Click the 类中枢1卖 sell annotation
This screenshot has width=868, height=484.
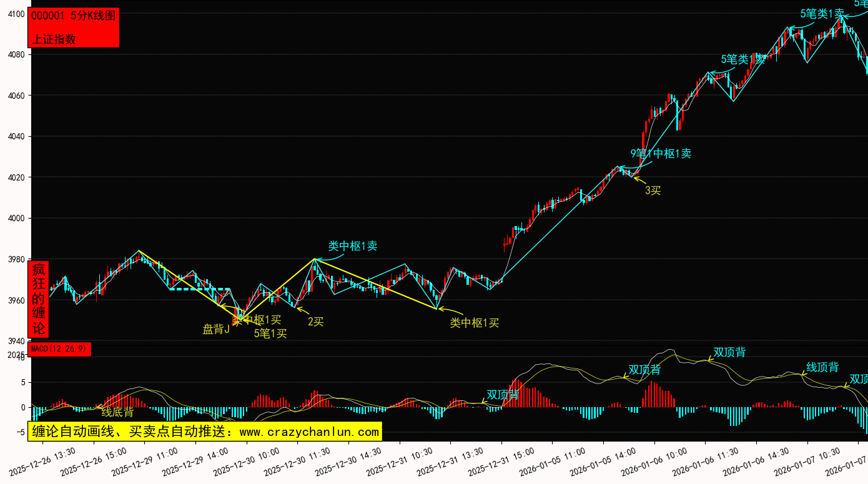point(353,246)
